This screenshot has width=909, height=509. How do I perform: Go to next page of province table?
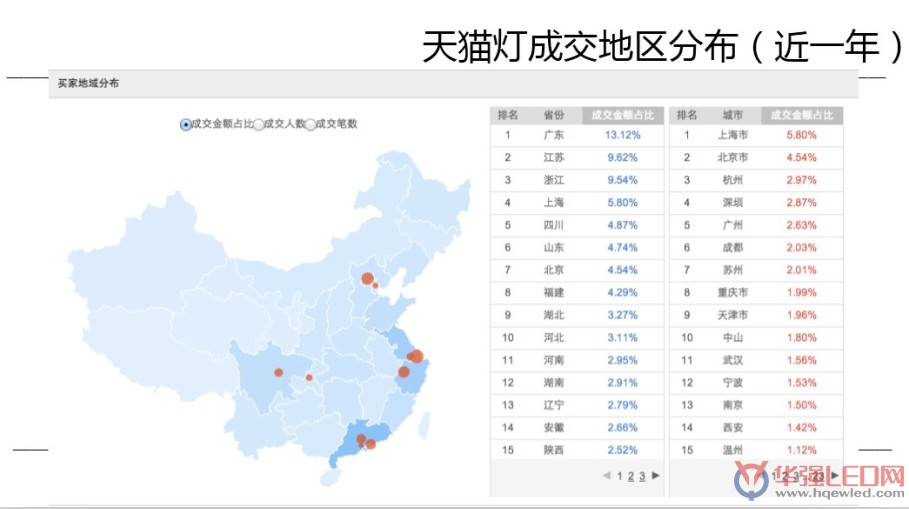tap(656, 475)
